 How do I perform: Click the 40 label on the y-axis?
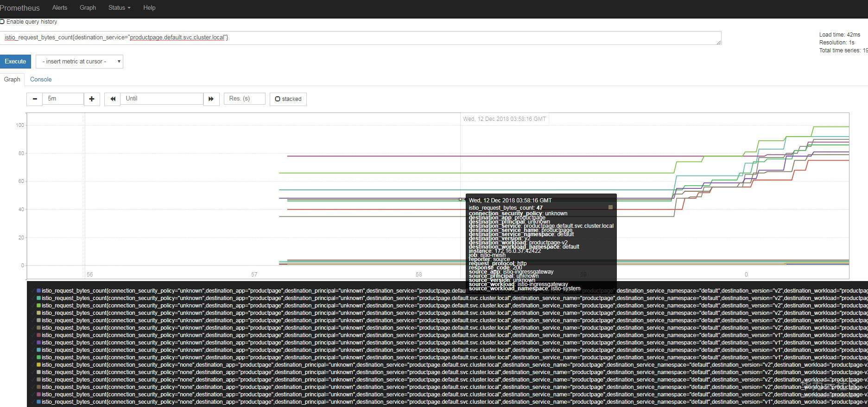click(x=21, y=210)
